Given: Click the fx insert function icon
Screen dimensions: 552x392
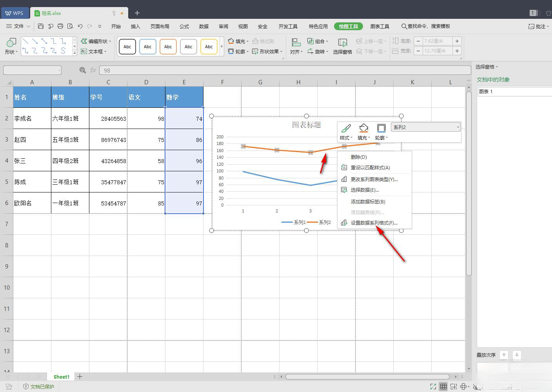Looking at the screenshot, I should tap(93, 70).
